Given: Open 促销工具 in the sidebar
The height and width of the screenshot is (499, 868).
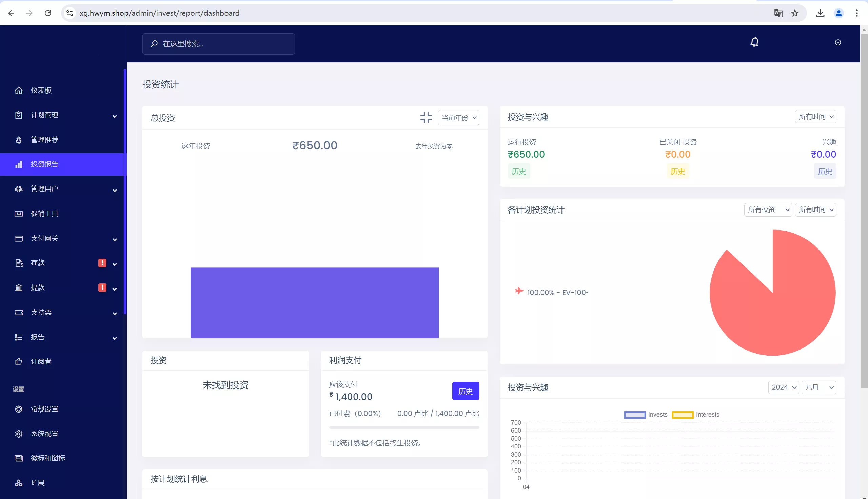Looking at the screenshot, I should point(44,214).
